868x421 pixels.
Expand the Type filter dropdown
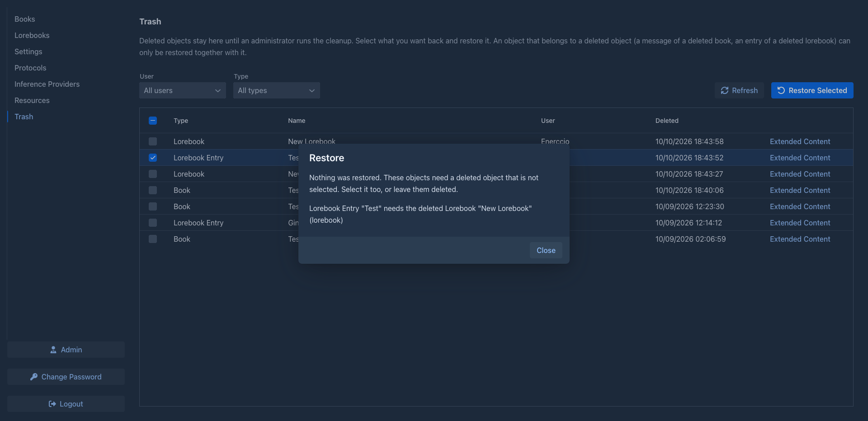pos(277,90)
